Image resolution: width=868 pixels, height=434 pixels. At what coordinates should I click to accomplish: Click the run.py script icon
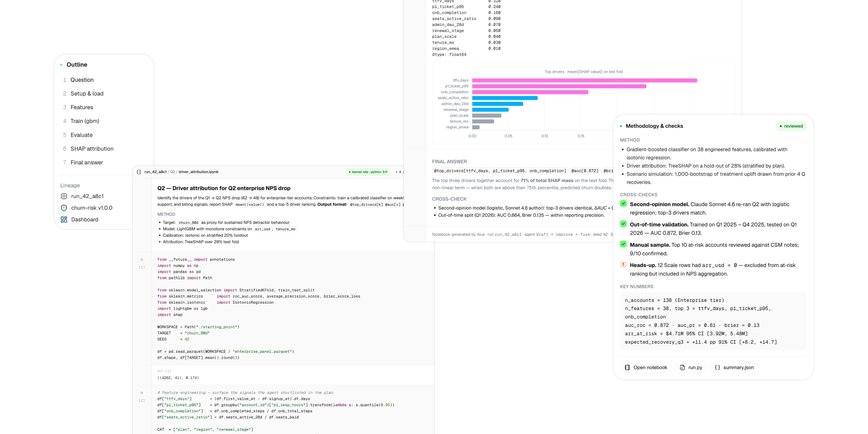point(682,367)
